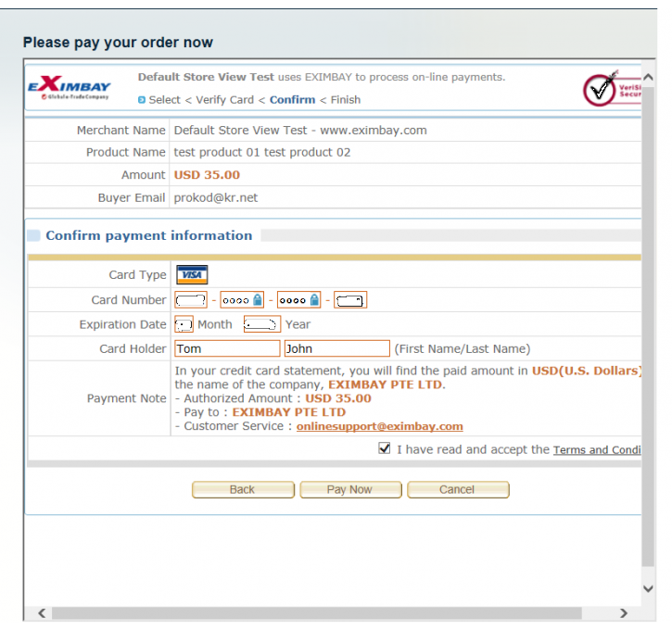This screenshot has height=630, width=672.
Task: Click the blue arrow icon before Select step
Action: (142, 100)
